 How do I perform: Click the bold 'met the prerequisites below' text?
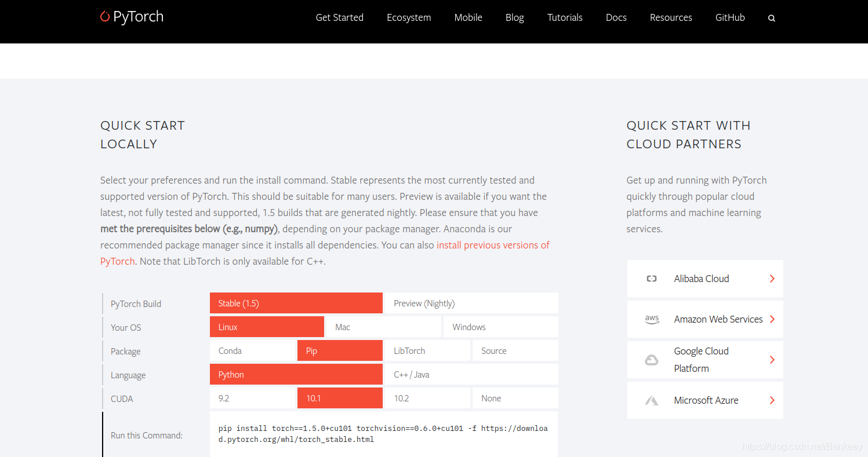[188, 229]
